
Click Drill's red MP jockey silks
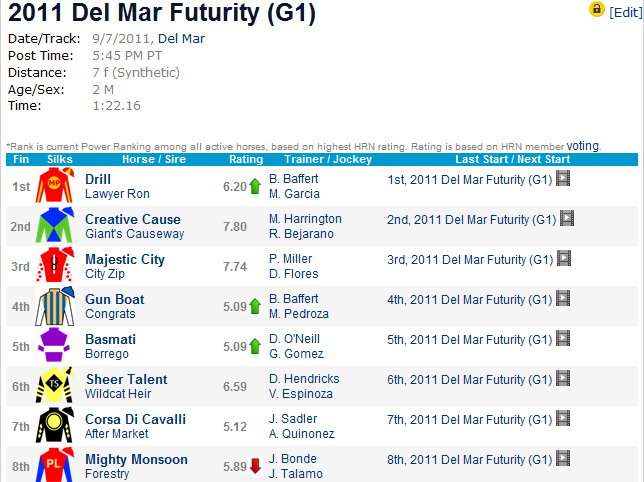coord(55,185)
